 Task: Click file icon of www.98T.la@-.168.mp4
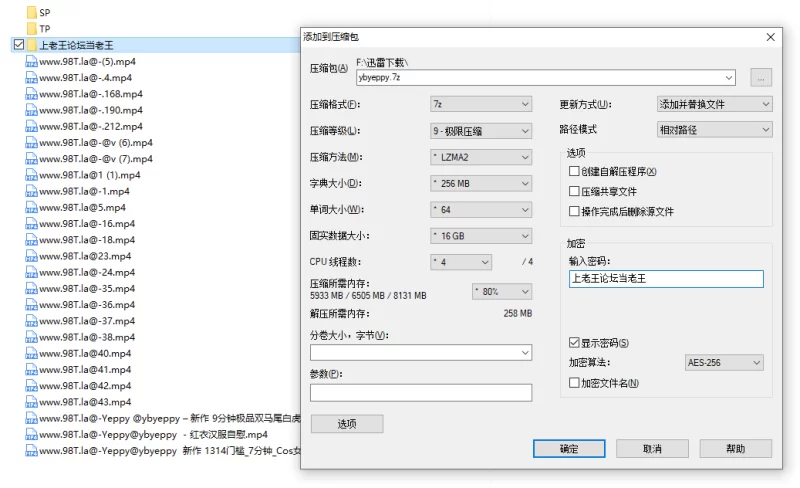(x=32, y=94)
